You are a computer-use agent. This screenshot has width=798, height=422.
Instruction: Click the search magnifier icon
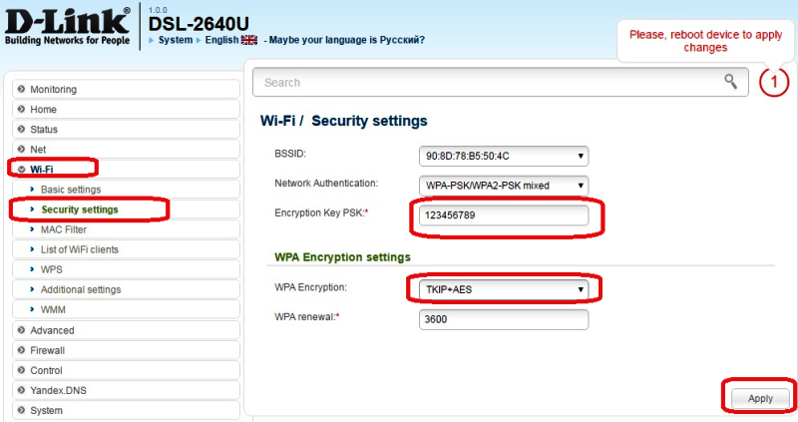pos(731,81)
